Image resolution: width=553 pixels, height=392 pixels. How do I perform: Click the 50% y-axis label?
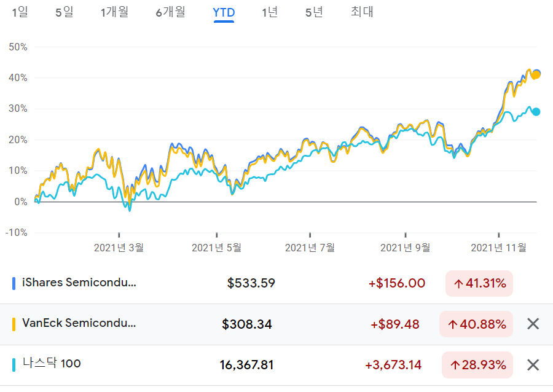point(18,47)
